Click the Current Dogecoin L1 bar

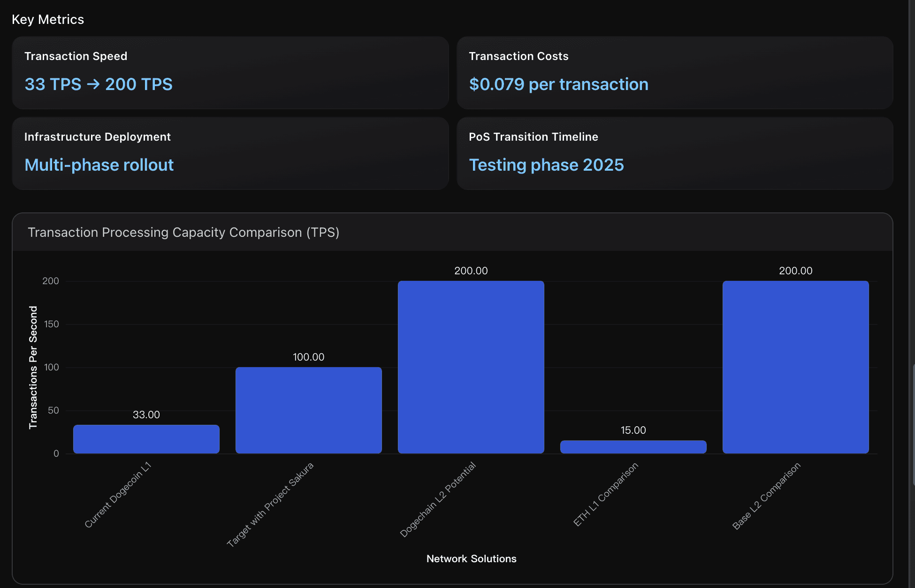tap(146, 439)
